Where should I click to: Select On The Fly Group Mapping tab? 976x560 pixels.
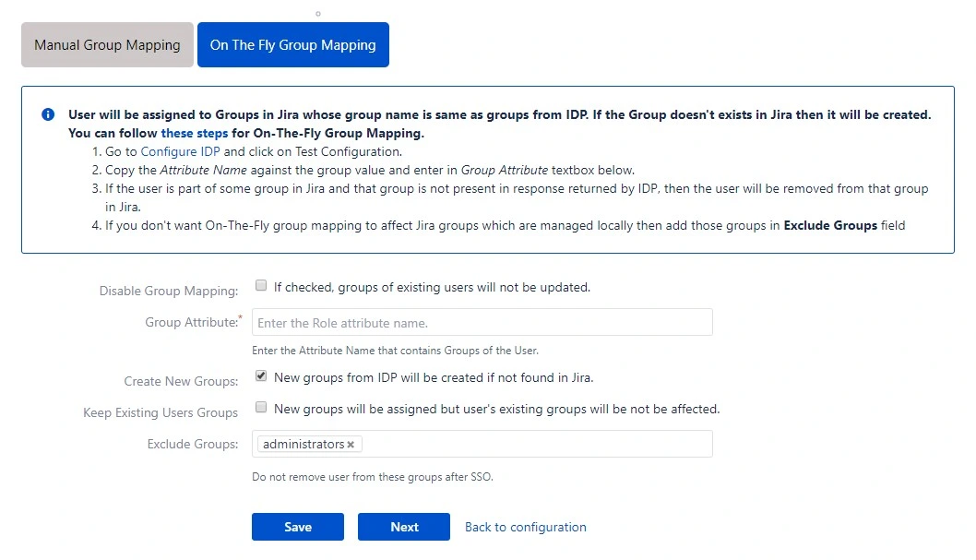coord(293,45)
